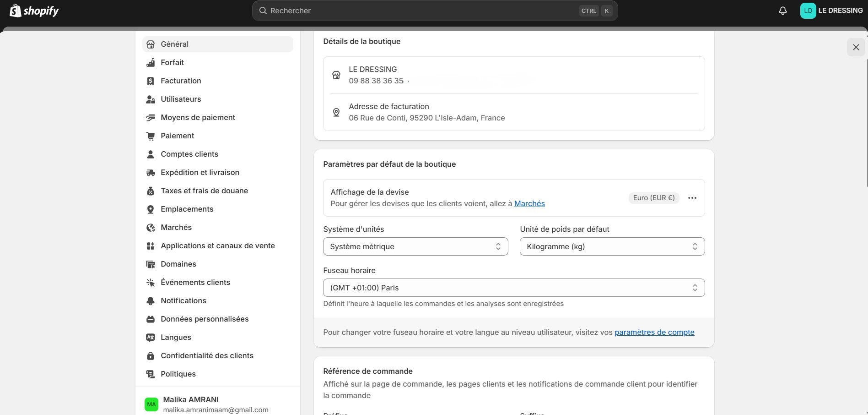Open Domaines settings section
The width and height of the screenshot is (868, 415).
pyautogui.click(x=218, y=264)
